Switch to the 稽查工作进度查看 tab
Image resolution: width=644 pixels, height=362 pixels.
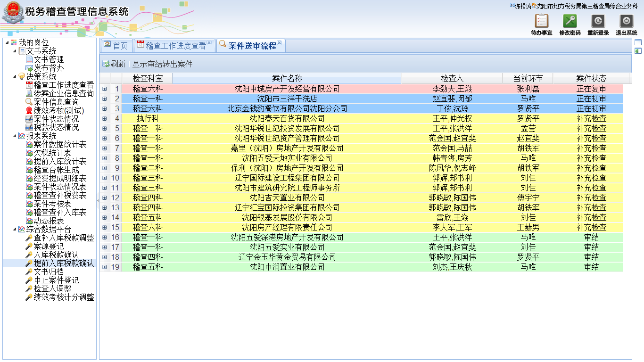tap(175, 46)
